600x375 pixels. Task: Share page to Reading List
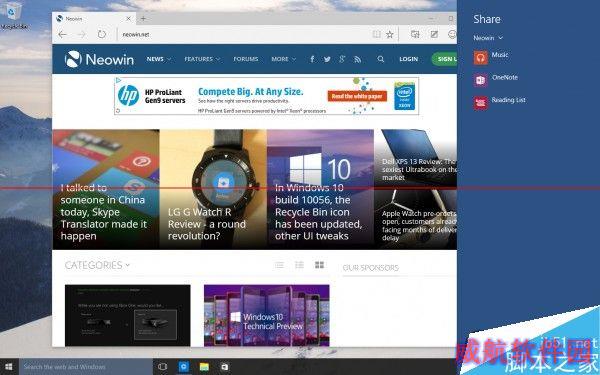(499, 102)
